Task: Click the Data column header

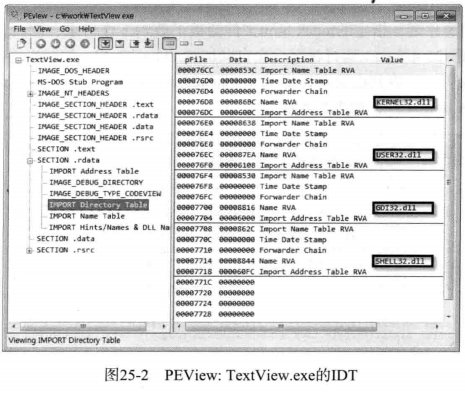Action: tap(238, 60)
